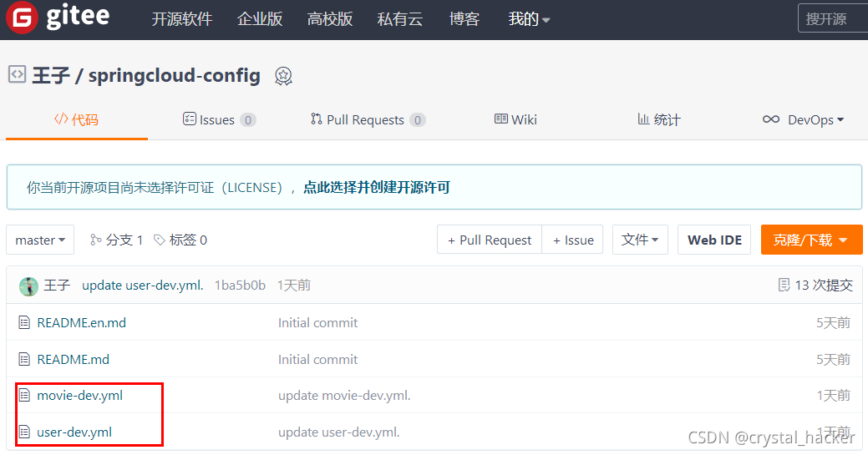Click the 王子 owner name in the repository title
The height and width of the screenshot is (455, 868).
point(51,75)
